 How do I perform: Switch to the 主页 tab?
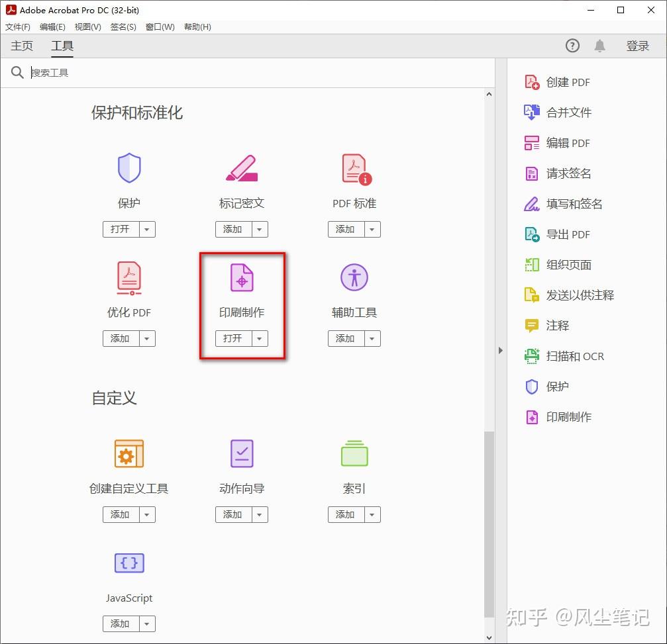coord(22,46)
